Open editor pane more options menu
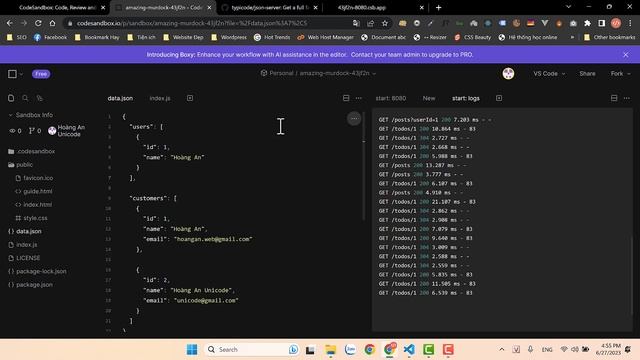 [359, 98]
